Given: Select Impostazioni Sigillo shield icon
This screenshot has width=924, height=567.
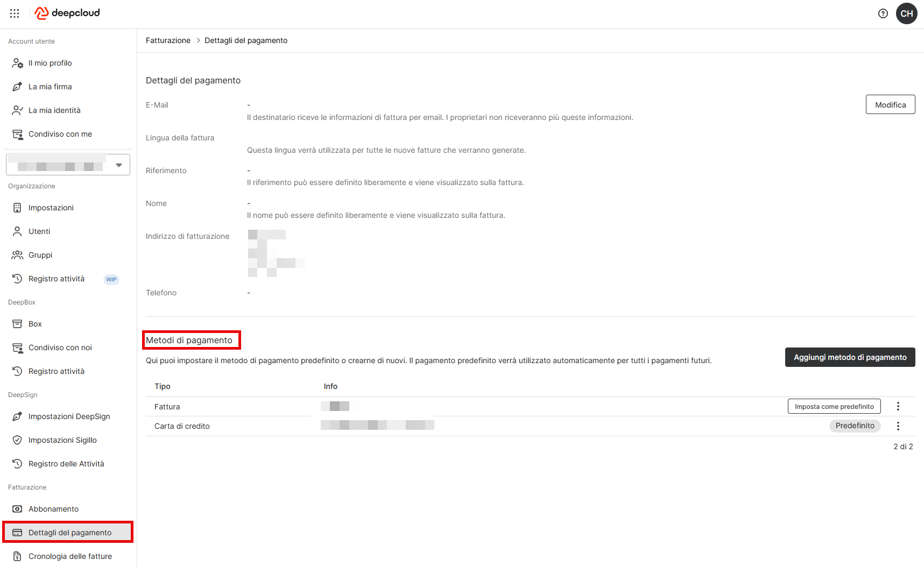Looking at the screenshot, I should [x=17, y=440].
